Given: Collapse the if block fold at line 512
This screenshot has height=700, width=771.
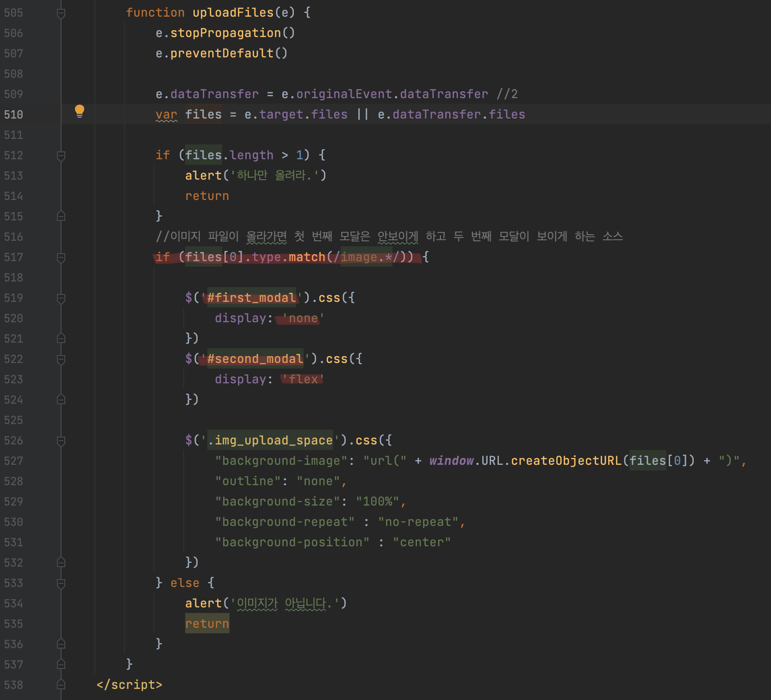Looking at the screenshot, I should [x=61, y=156].
